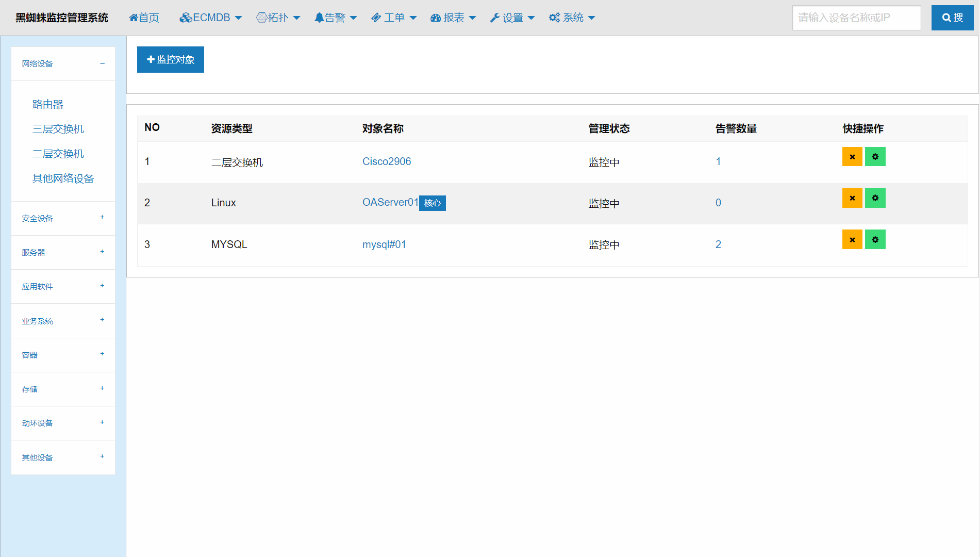Open the 告警 dropdown menu
Viewport: 980px width, 557px height.
335,18
